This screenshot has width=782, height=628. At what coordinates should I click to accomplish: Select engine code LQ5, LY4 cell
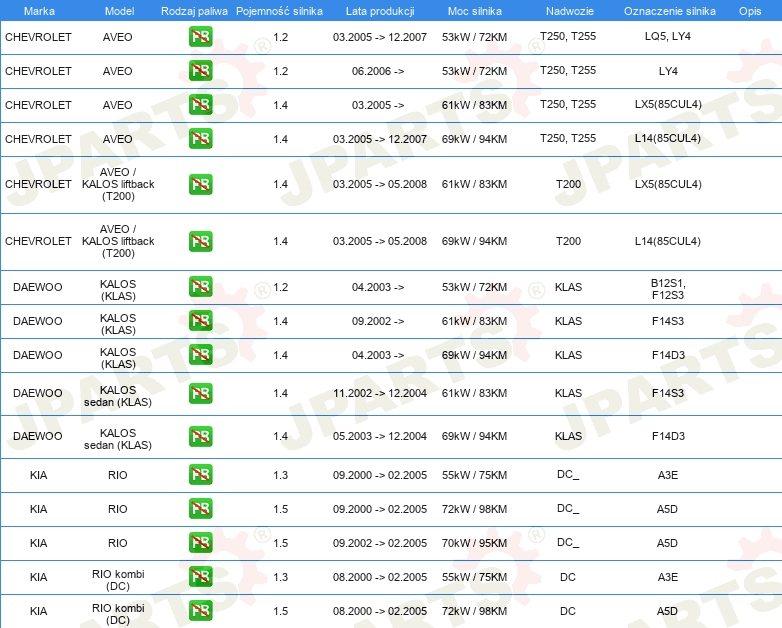pos(667,36)
